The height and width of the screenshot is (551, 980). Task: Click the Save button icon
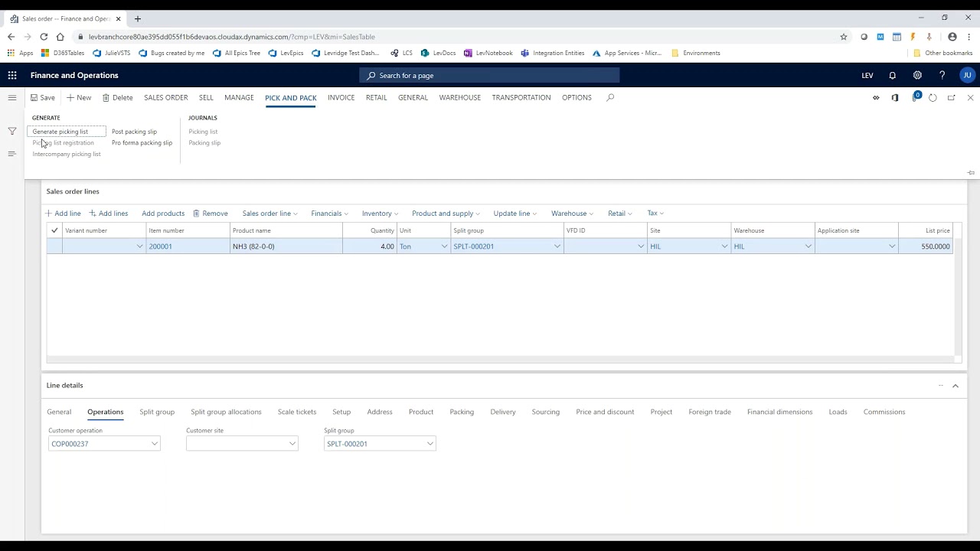pos(34,97)
